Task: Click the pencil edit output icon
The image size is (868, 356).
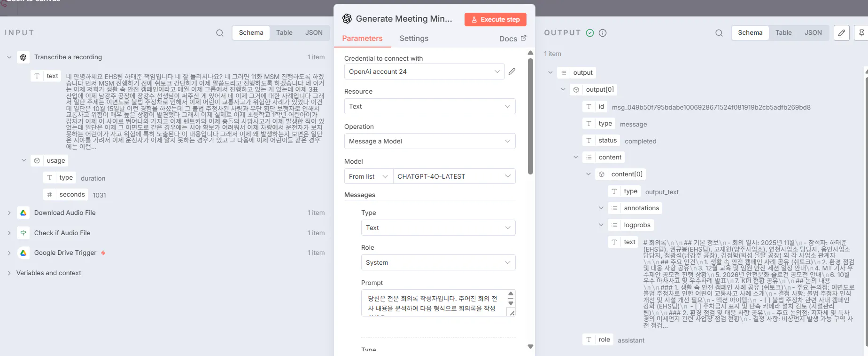Action: (x=842, y=33)
